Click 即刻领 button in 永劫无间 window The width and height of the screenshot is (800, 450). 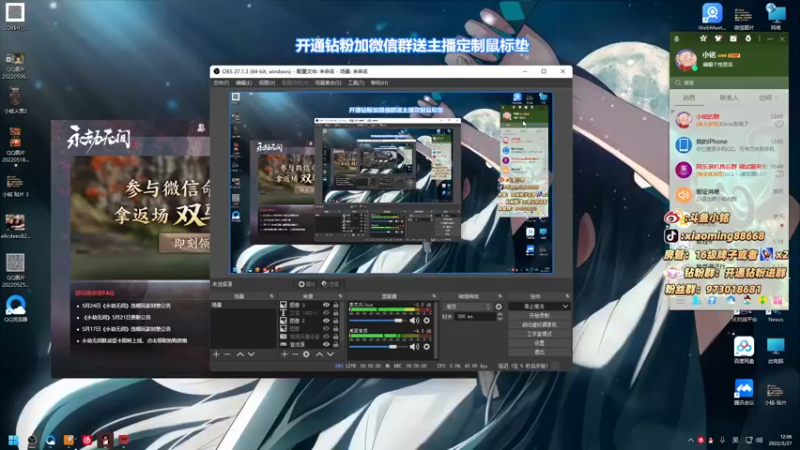point(185,243)
